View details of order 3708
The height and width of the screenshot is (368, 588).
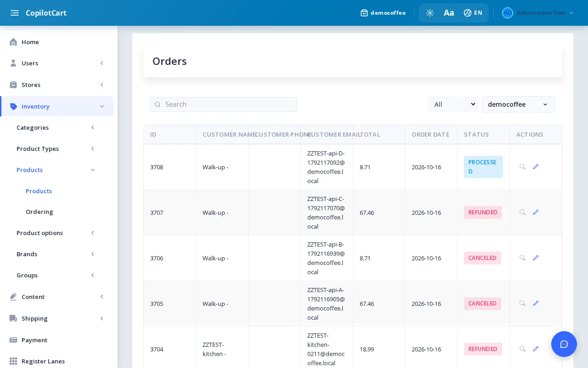tap(522, 167)
